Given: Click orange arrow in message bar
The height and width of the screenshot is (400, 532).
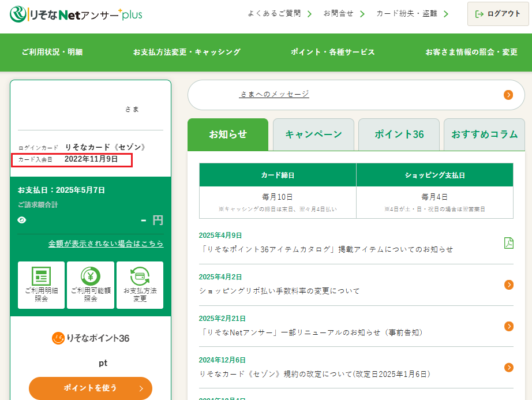Looking at the screenshot, I should click(508, 95).
